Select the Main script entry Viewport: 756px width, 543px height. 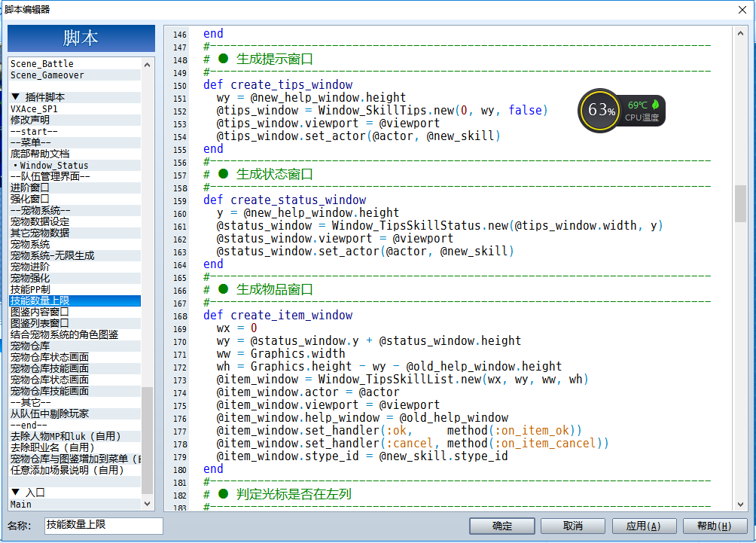coord(21,504)
